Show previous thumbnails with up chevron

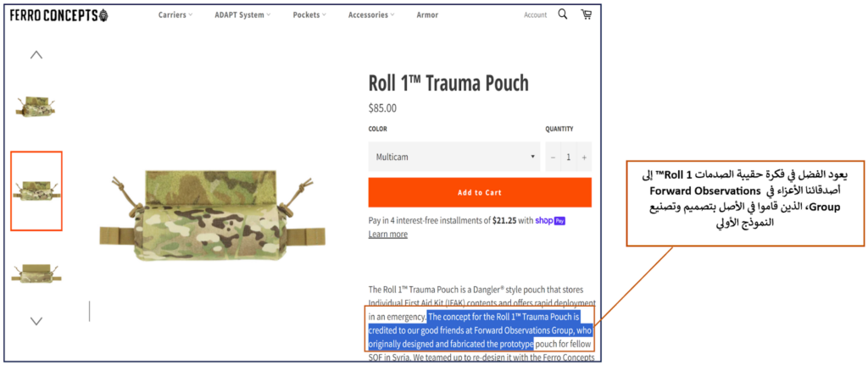pos(36,55)
